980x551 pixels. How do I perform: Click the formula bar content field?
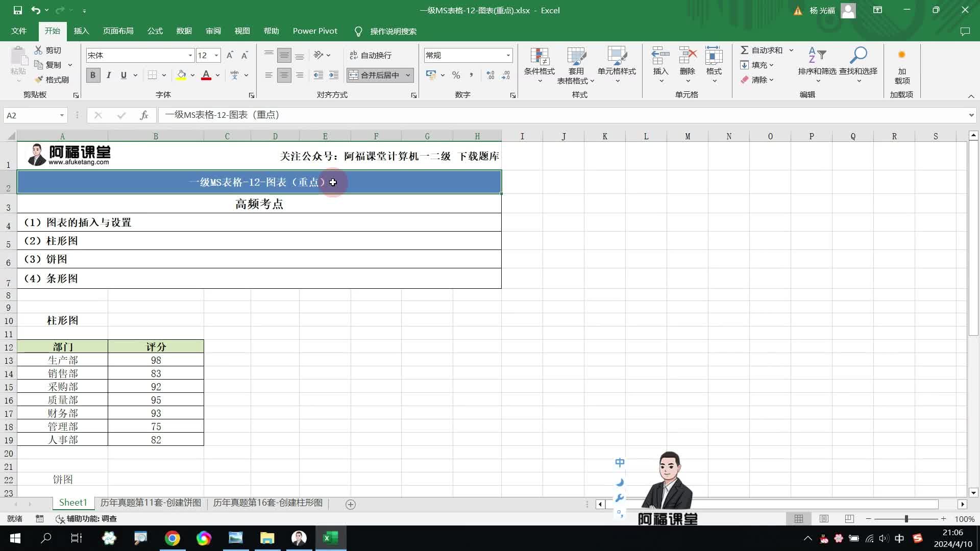click(x=561, y=115)
